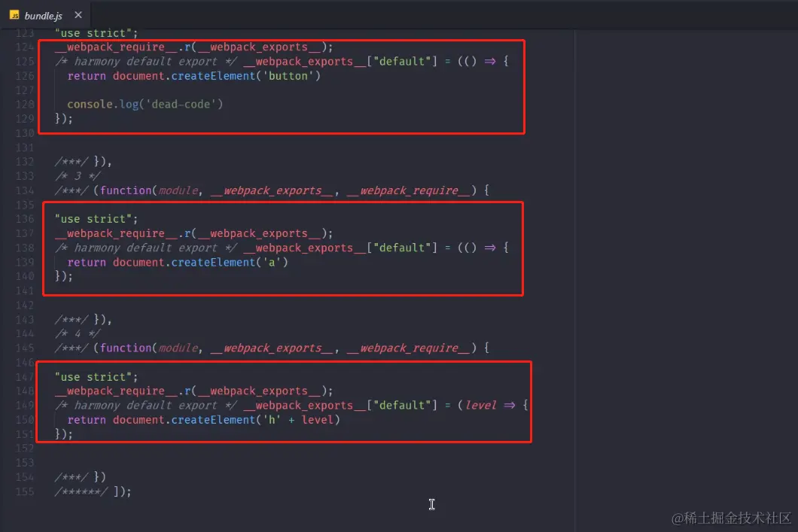The height and width of the screenshot is (532, 798).
Task: Click the function keyword on line 134
Action: click(126, 190)
